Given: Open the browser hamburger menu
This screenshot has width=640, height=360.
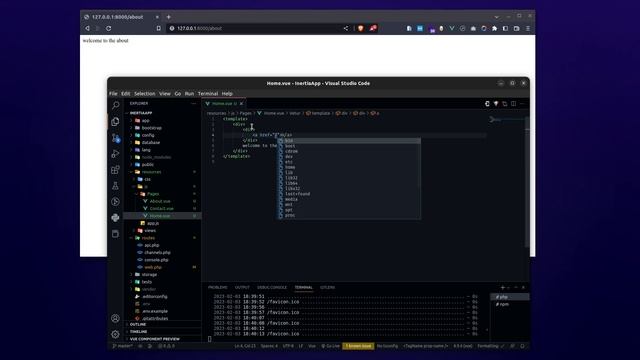Looking at the screenshot, I should pos(528,28).
